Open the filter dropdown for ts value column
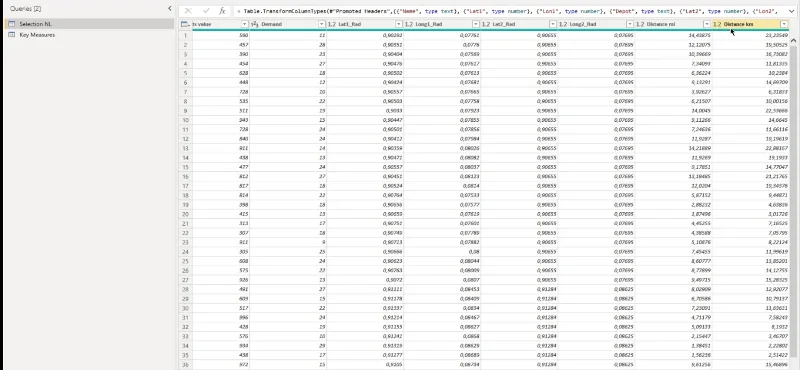 pos(244,24)
